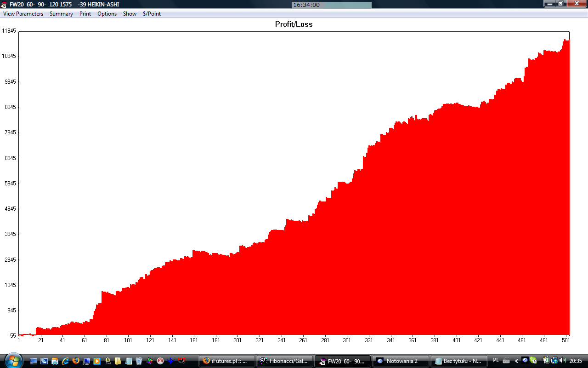588x368 pixels.
Task: Open the Print menu
Action: tap(85, 14)
